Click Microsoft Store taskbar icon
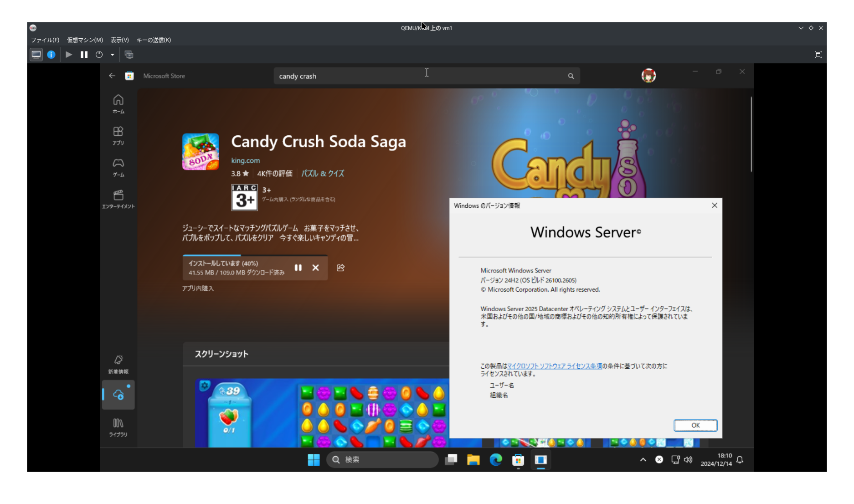This screenshot has height=504, width=854. click(x=518, y=460)
